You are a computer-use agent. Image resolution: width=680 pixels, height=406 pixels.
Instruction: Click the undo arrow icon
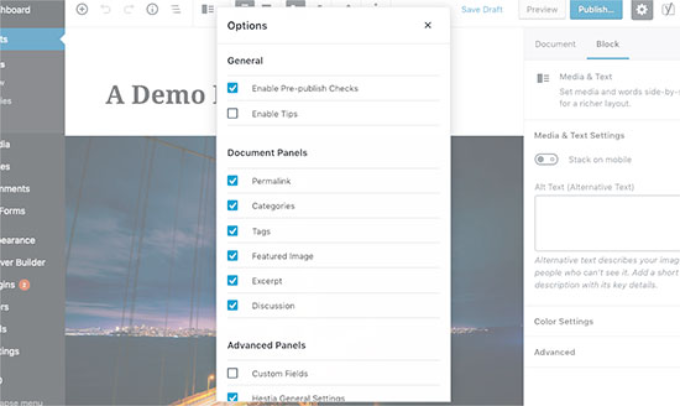click(x=105, y=10)
